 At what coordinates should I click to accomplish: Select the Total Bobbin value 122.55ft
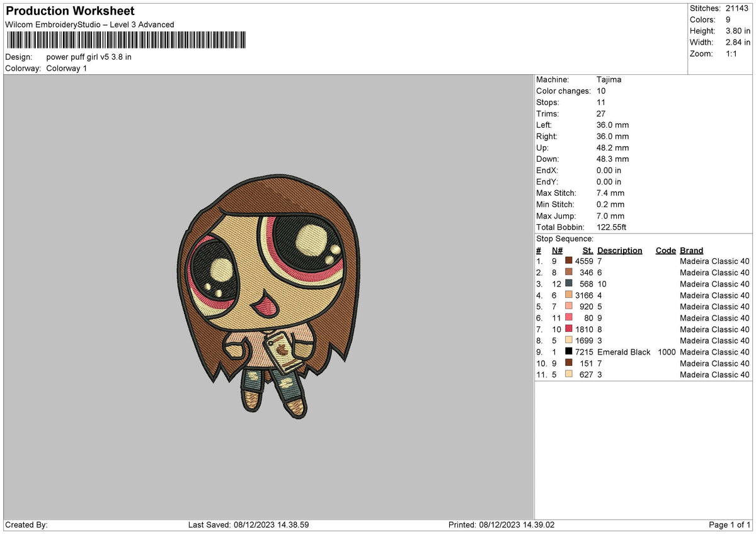[611, 227]
